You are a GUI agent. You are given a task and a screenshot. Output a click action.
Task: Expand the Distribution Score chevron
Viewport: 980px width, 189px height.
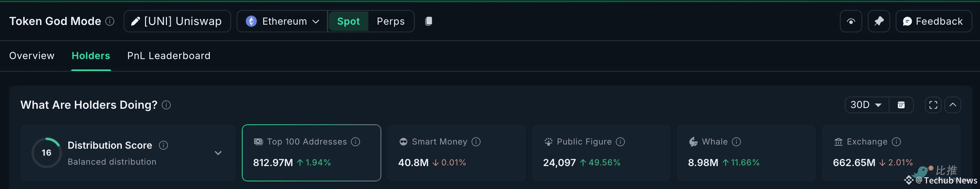(218, 153)
